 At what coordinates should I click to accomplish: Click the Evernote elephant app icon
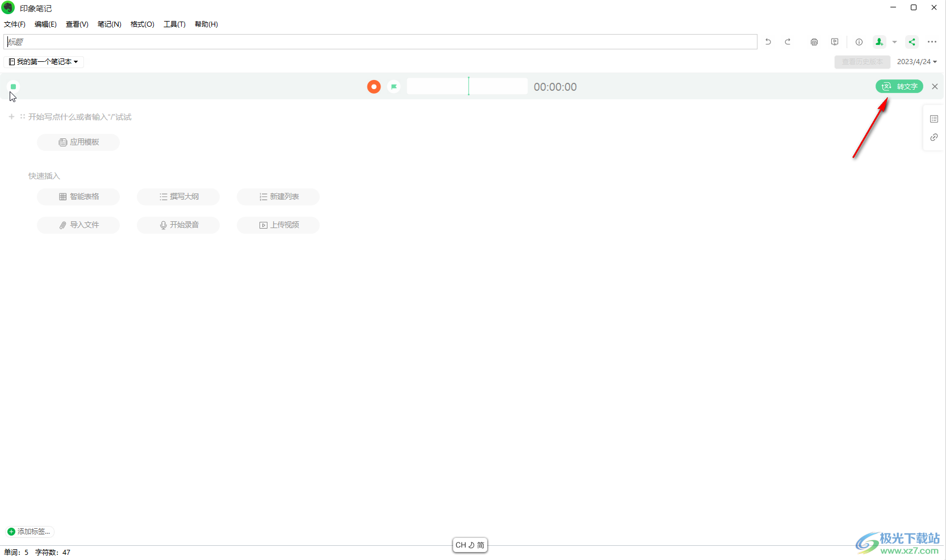(x=8, y=8)
